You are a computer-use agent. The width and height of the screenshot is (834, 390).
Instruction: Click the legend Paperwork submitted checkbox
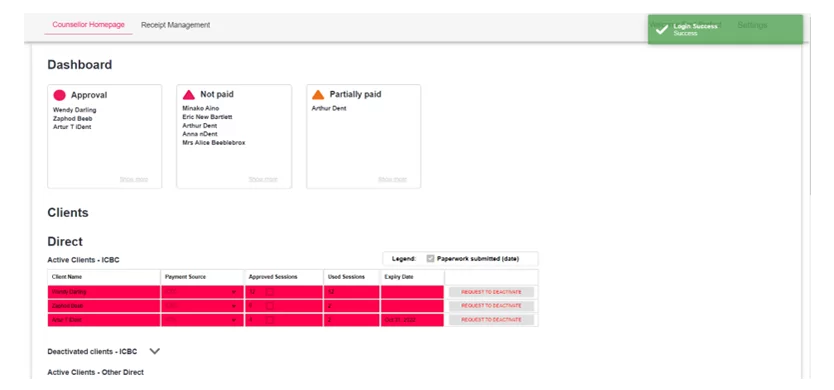(430, 259)
